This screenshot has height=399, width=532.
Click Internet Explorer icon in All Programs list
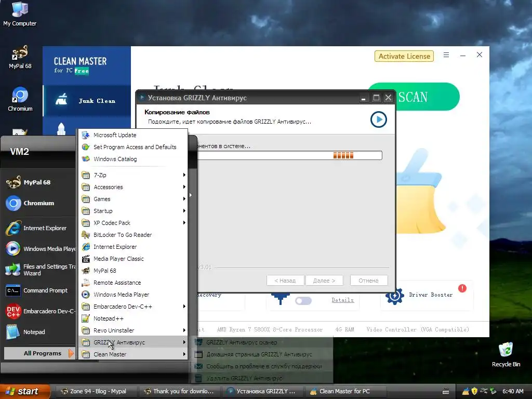click(x=86, y=247)
